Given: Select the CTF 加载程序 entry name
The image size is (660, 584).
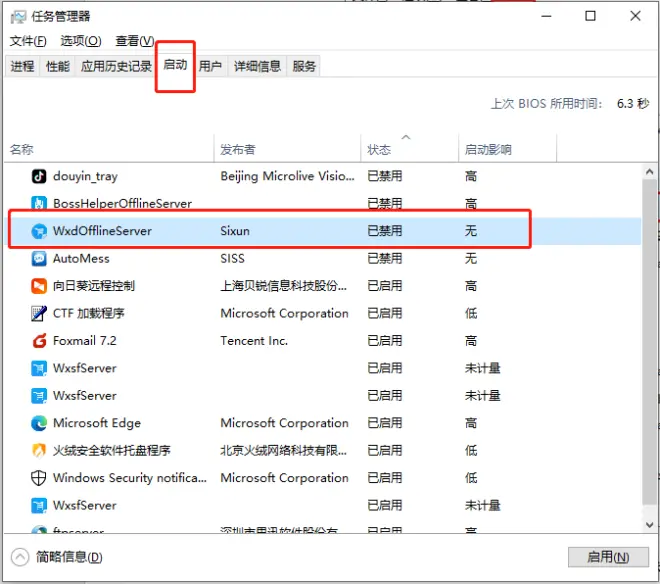Looking at the screenshot, I should coord(89,313).
